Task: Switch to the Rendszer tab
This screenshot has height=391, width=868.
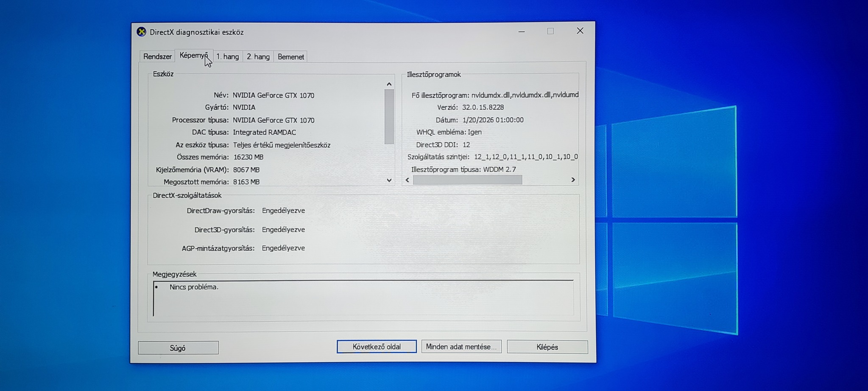Action: [157, 56]
